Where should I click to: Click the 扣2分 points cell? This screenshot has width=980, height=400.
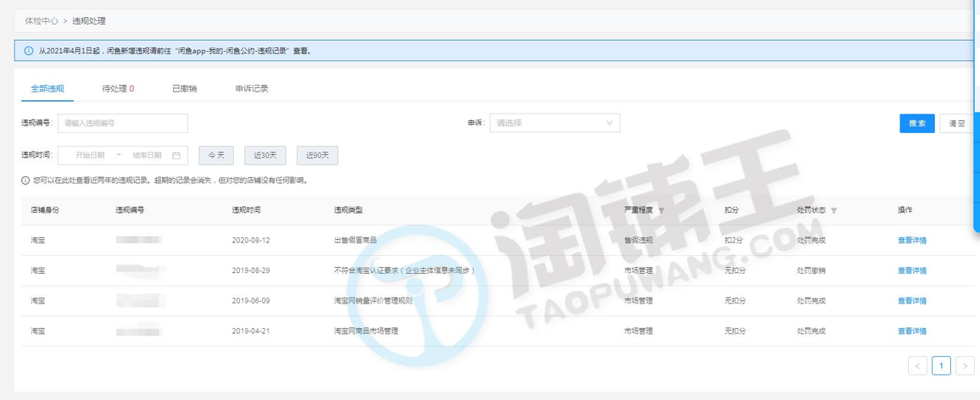click(734, 240)
